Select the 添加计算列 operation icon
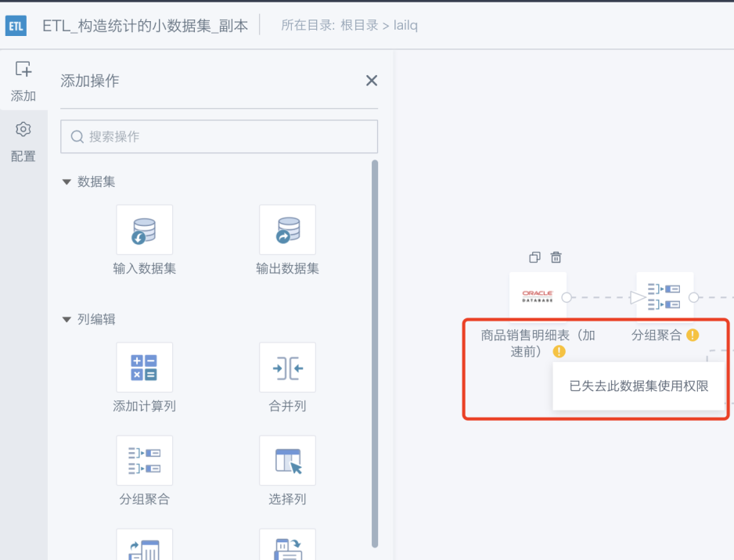 [x=144, y=368]
